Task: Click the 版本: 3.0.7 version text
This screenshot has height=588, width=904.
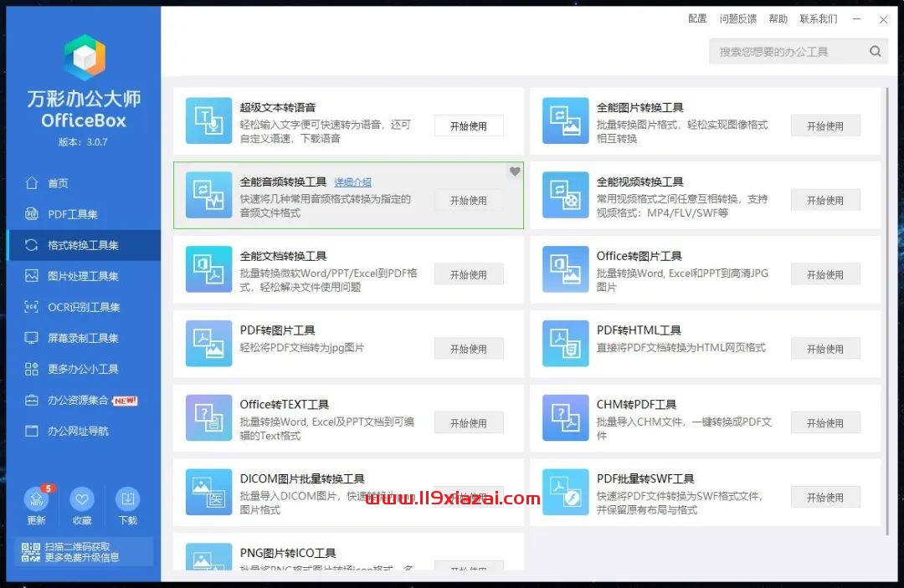Action: click(x=83, y=141)
